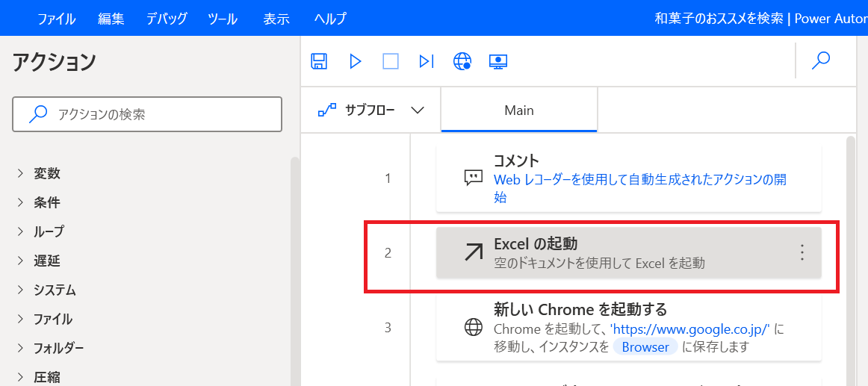Click the https://www.google.co.jp/ link text

689,329
